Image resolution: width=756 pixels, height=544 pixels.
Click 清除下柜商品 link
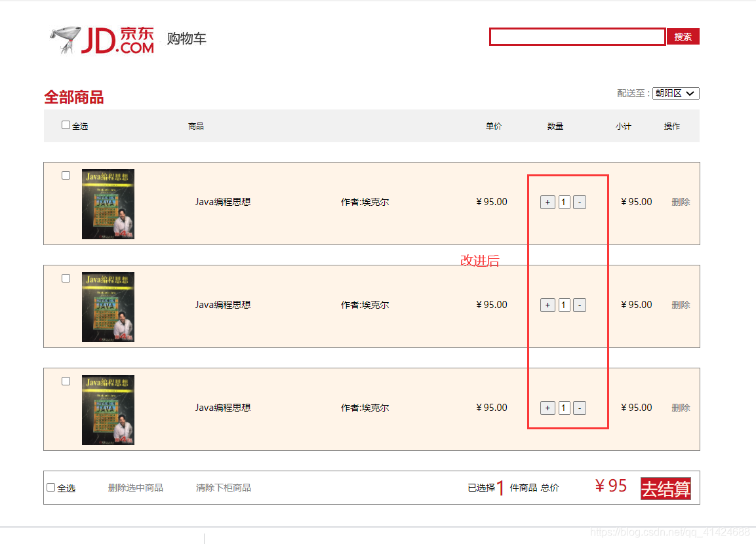pyautogui.click(x=223, y=488)
